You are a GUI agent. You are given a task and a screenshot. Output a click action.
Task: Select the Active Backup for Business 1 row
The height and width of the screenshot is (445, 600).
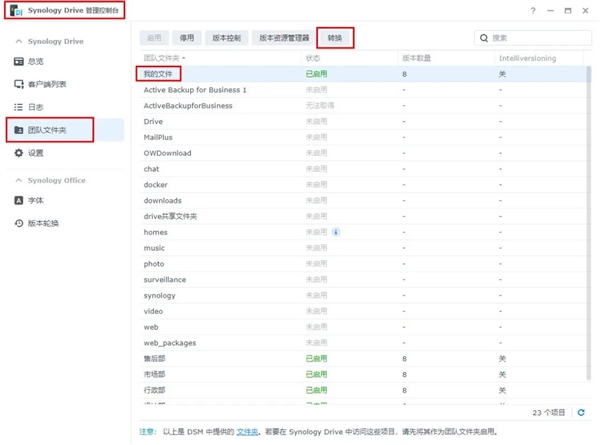pos(363,90)
